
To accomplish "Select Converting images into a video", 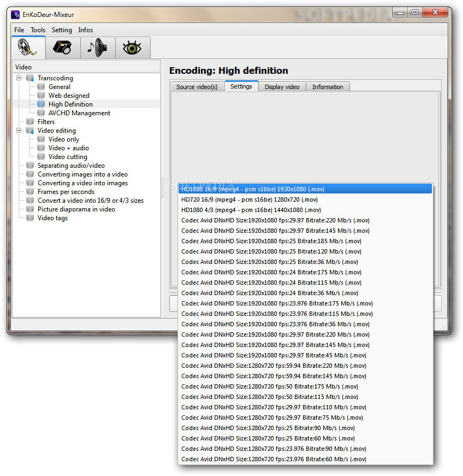I will tap(83, 174).
